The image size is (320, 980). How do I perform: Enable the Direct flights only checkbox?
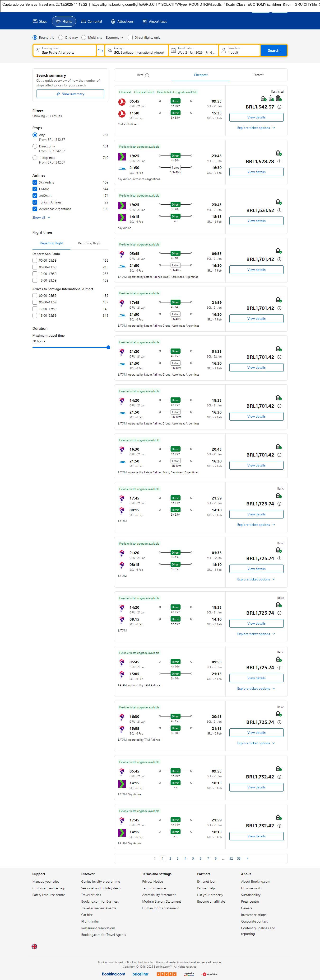[x=130, y=38]
